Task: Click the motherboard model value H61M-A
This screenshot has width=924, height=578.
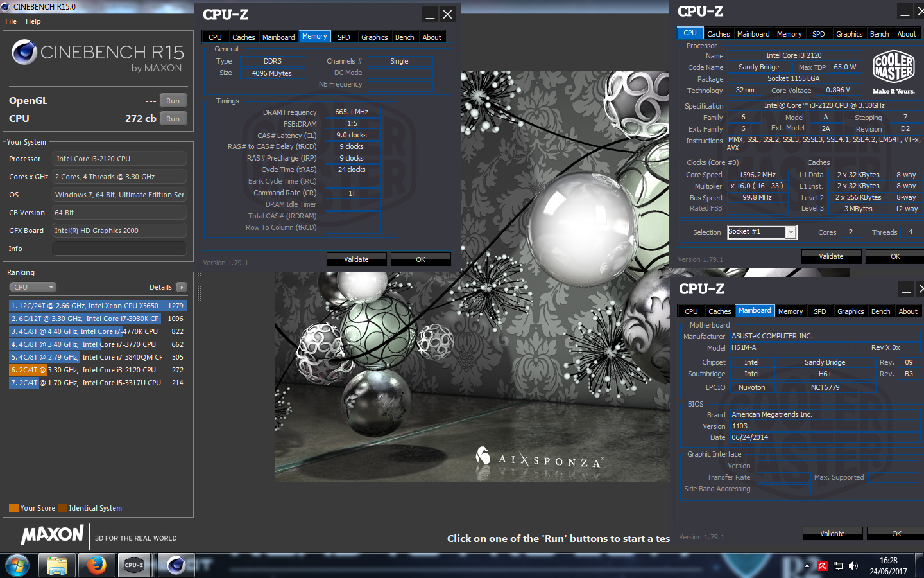Action: (x=744, y=347)
